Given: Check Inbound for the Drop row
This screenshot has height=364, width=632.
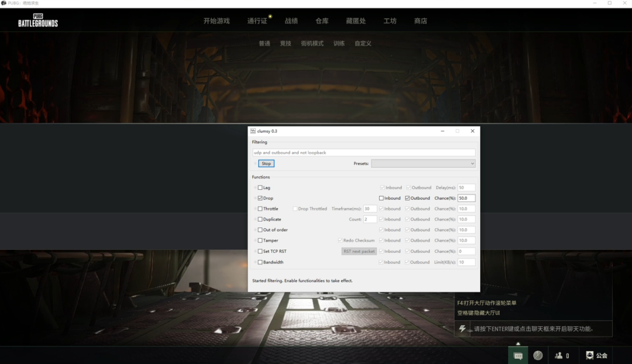Looking at the screenshot, I should pyautogui.click(x=381, y=198).
